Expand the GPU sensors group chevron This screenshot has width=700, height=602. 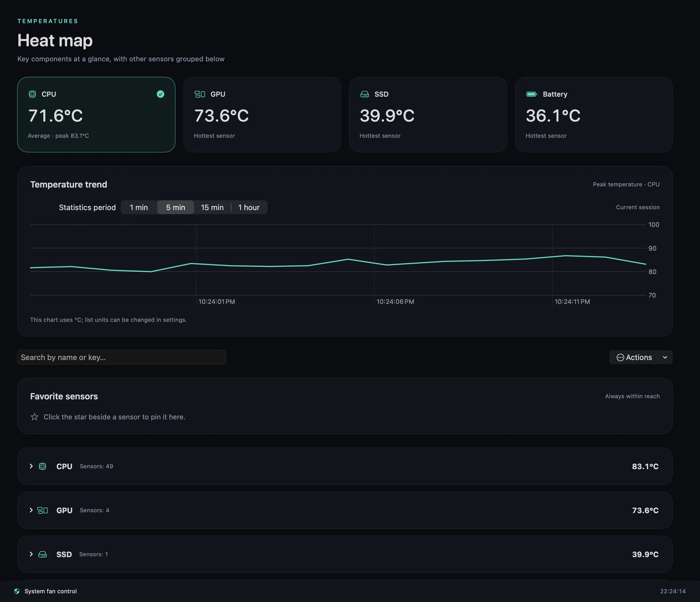click(31, 510)
